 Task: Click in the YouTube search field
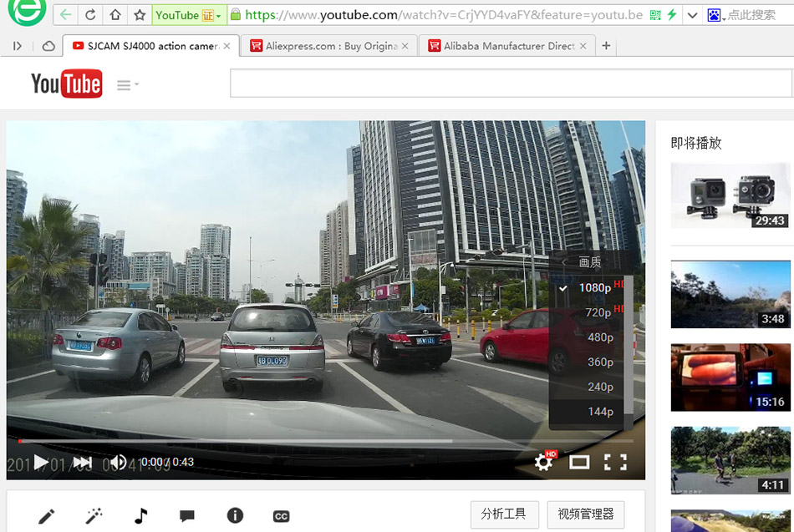point(510,84)
